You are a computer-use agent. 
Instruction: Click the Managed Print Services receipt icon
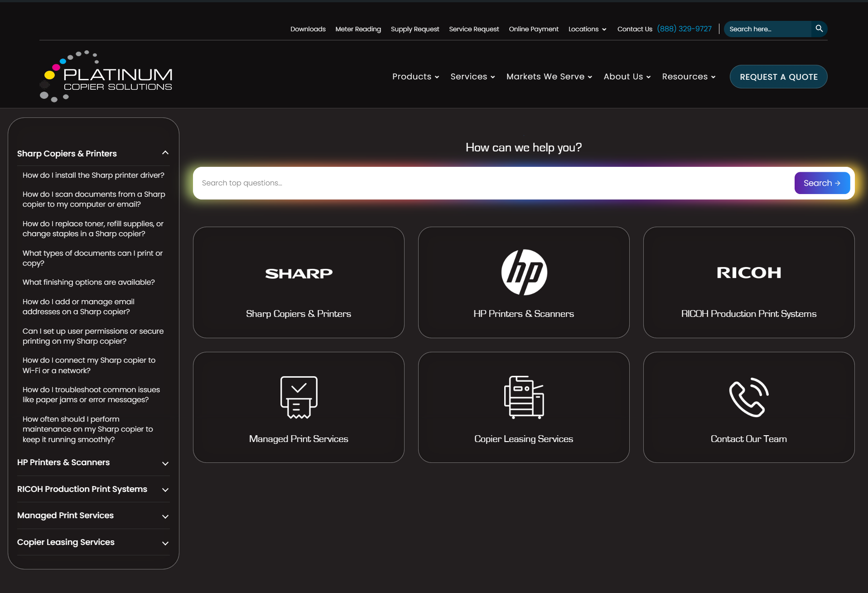pyautogui.click(x=299, y=397)
